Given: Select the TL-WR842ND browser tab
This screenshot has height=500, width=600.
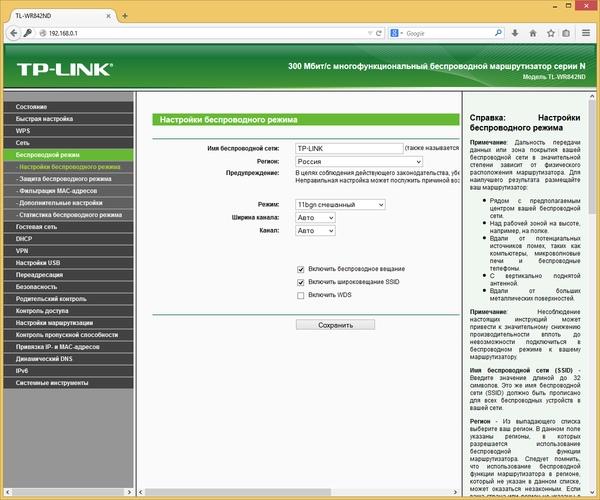Looking at the screenshot, I should tap(63, 16).
